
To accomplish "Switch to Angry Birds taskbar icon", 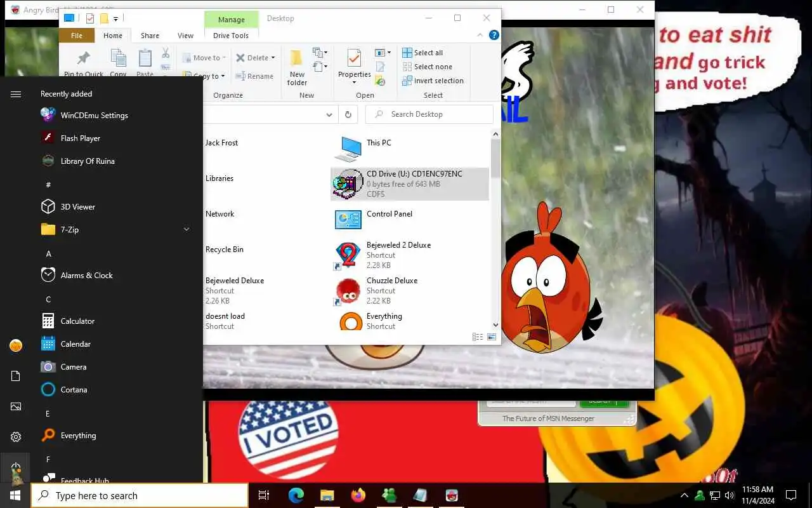I will point(451,495).
